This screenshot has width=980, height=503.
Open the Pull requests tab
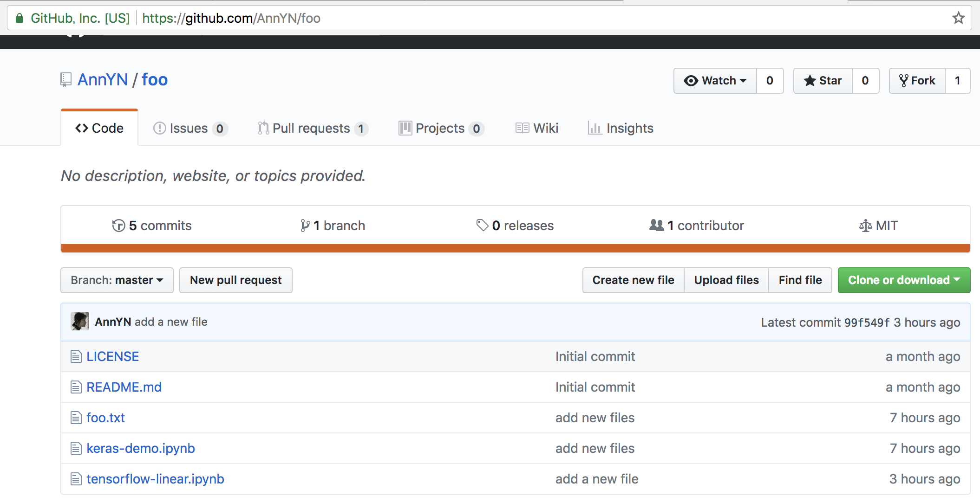pos(312,128)
